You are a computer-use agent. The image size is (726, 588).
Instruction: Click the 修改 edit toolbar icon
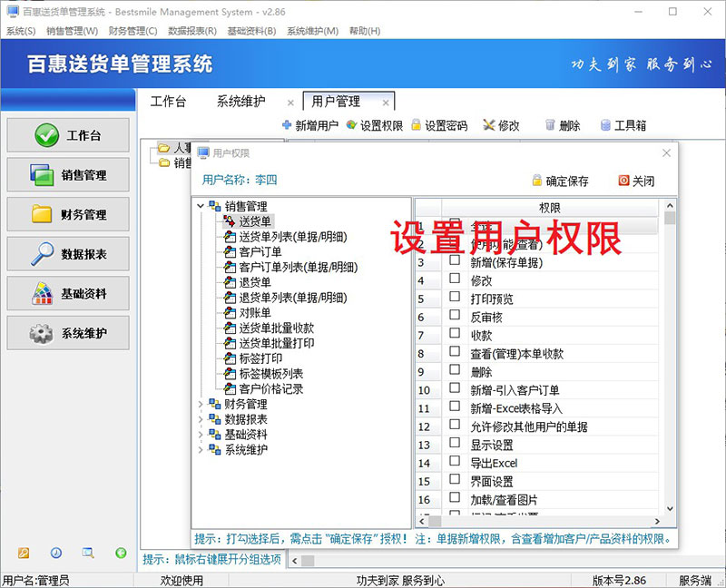(489, 126)
